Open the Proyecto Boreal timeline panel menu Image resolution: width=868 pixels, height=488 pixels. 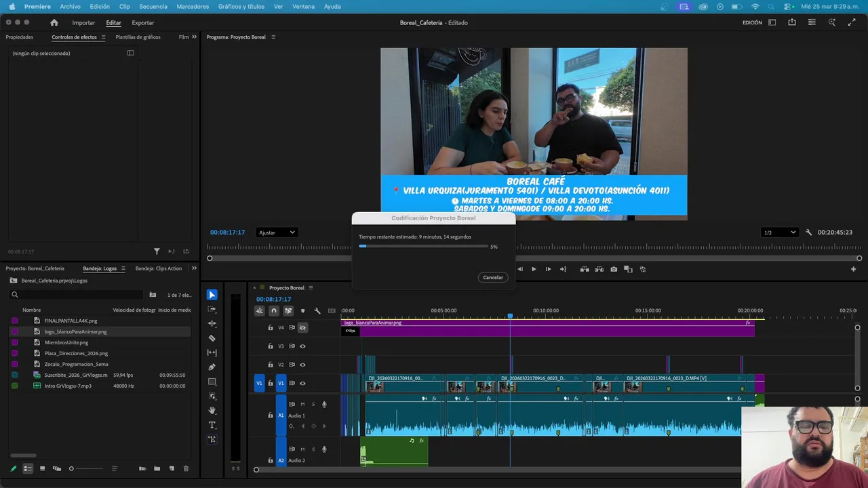coord(311,288)
